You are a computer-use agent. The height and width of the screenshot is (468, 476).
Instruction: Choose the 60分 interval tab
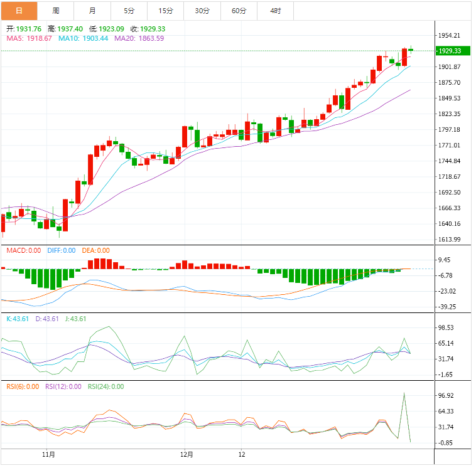tap(239, 11)
